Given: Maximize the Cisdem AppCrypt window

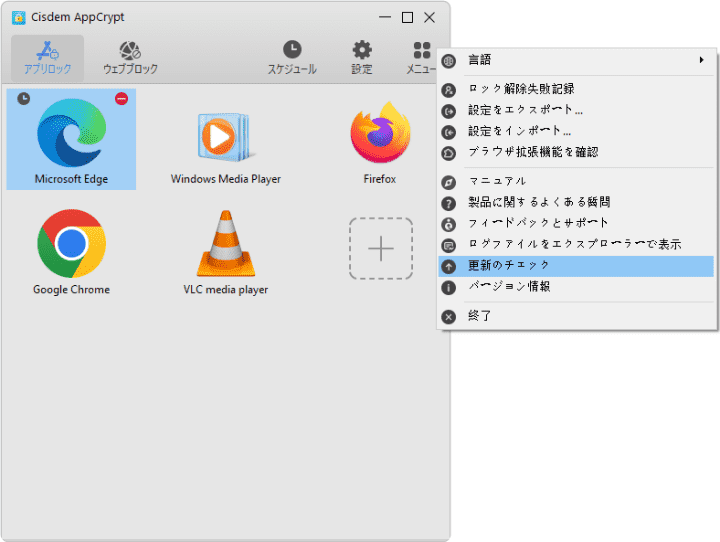Looking at the screenshot, I should 407,17.
